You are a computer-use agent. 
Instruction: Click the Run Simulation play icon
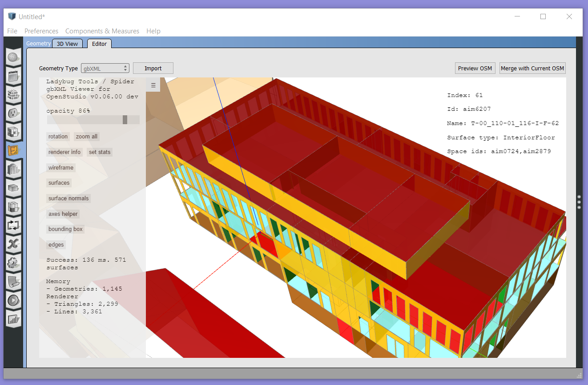(13, 300)
